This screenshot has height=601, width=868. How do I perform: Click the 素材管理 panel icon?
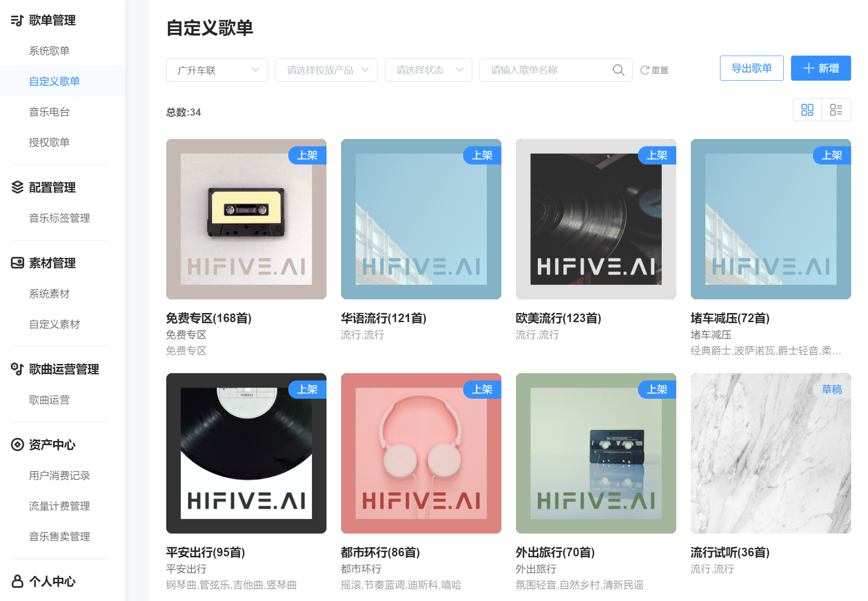point(16,262)
